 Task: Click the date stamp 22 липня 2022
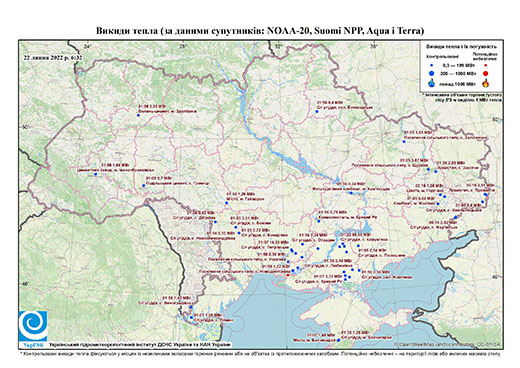[x=53, y=57]
